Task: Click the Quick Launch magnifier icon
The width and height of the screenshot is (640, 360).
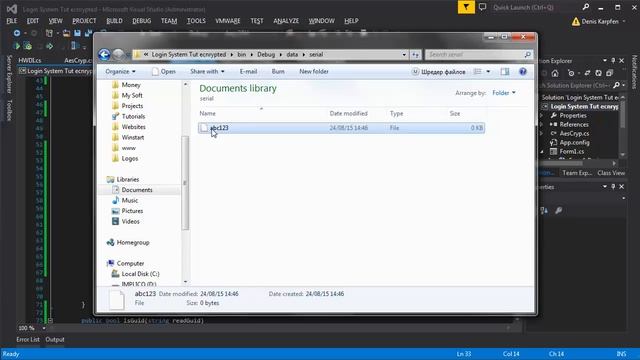Action: pyautogui.click(x=586, y=7)
